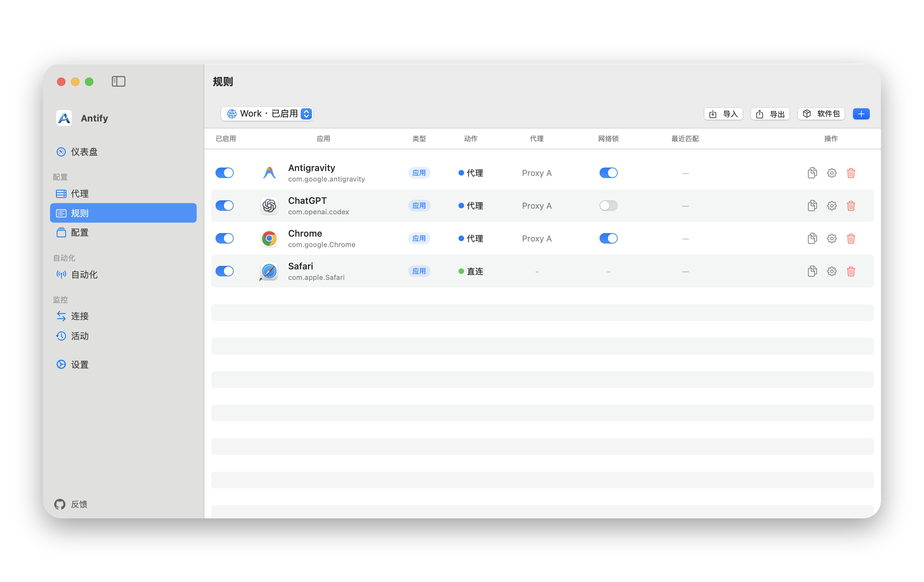Open 代理 proxies page in sidebar
Image resolution: width=924 pixels, height=582 pixels.
click(123, 193)
